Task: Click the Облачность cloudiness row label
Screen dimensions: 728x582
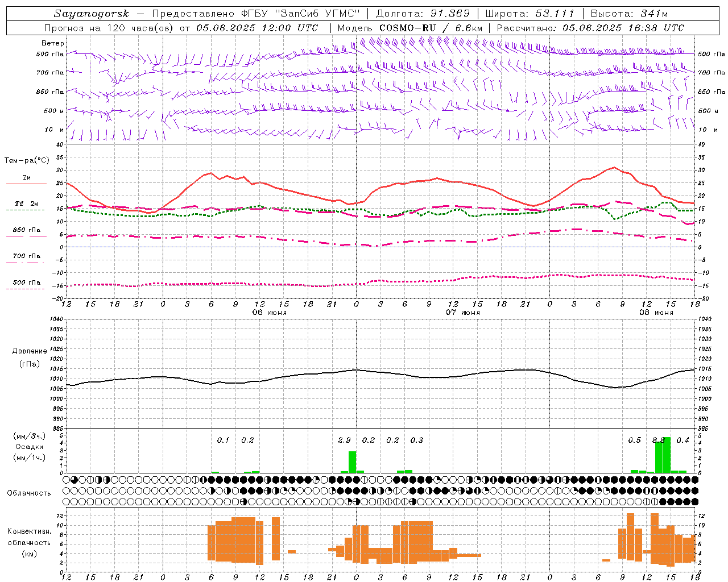Action: click(x=29, y=493)
